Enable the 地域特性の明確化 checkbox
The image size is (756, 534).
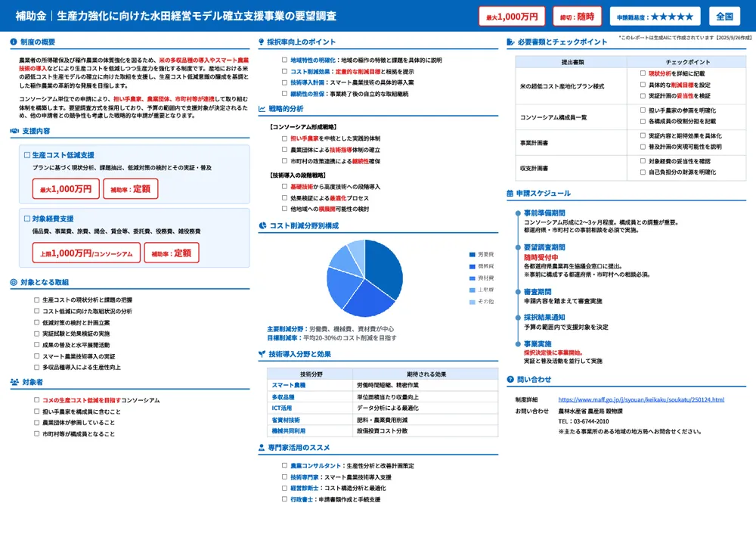[x=283, y=59]
